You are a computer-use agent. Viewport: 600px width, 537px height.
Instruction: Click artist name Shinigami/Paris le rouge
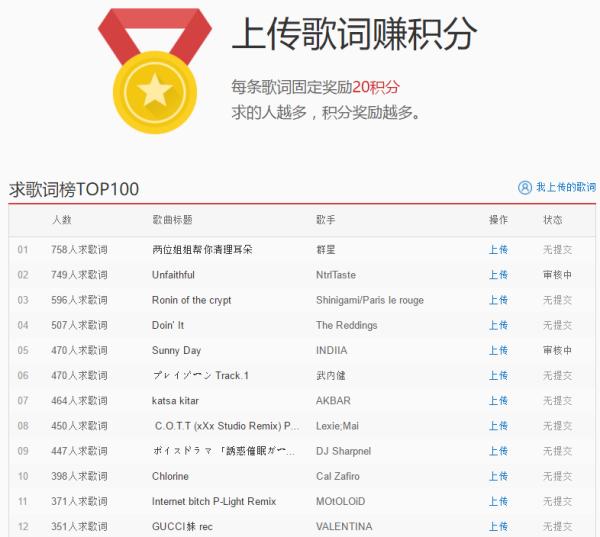click(x=370, y=300)
